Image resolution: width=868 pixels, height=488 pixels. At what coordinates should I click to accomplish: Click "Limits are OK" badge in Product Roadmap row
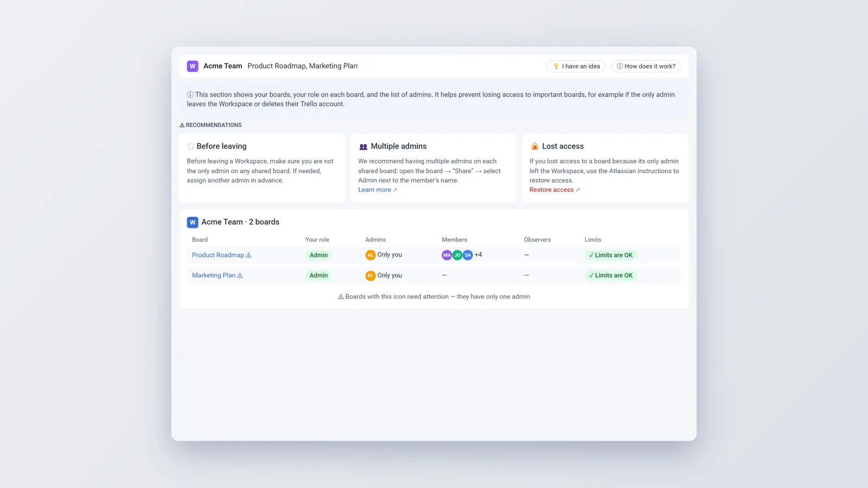pyautogui.click(x=611, y=255)
